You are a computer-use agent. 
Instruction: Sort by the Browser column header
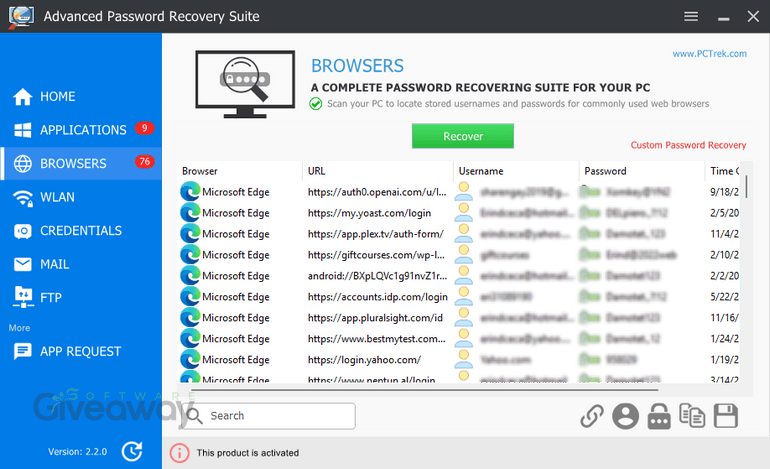(x=240, y=171)
